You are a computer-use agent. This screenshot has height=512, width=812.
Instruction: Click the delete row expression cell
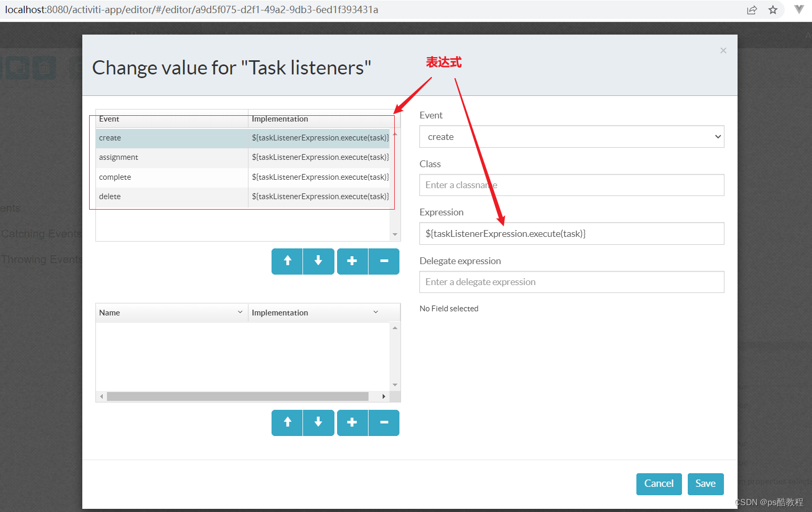tap(319, 197)
